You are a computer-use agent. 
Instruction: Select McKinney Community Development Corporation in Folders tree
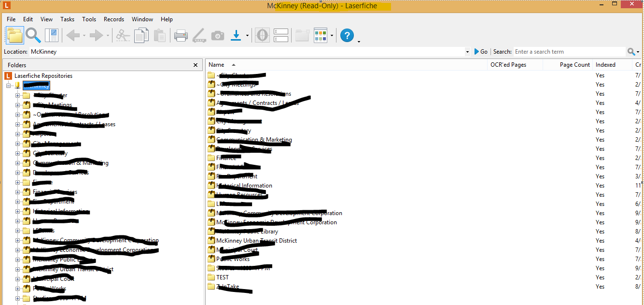(96, 240)
